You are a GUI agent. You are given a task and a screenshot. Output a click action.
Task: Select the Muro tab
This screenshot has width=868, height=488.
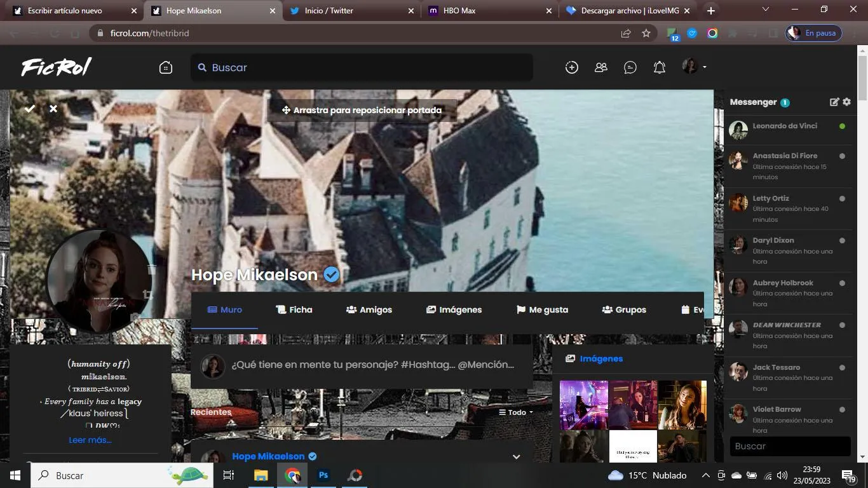225,310
